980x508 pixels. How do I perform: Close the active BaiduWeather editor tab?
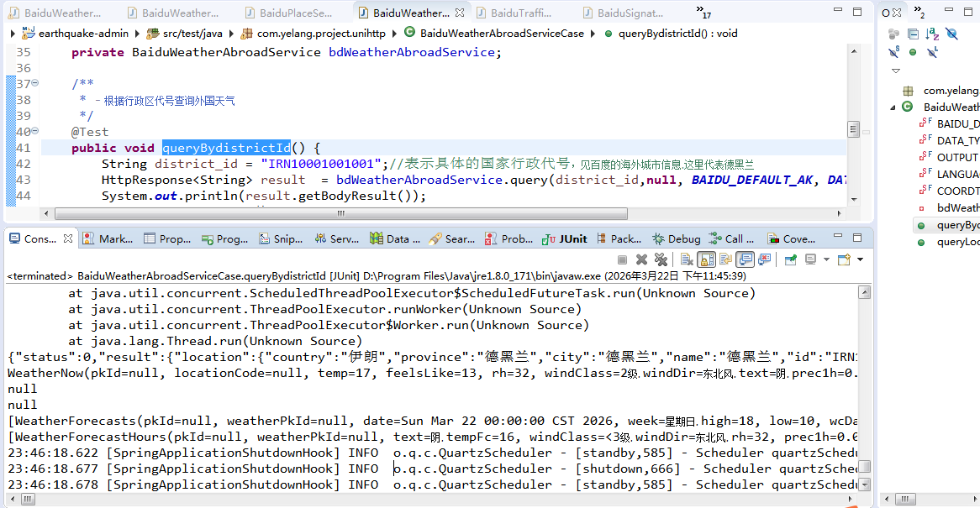[x=460, y=13]
